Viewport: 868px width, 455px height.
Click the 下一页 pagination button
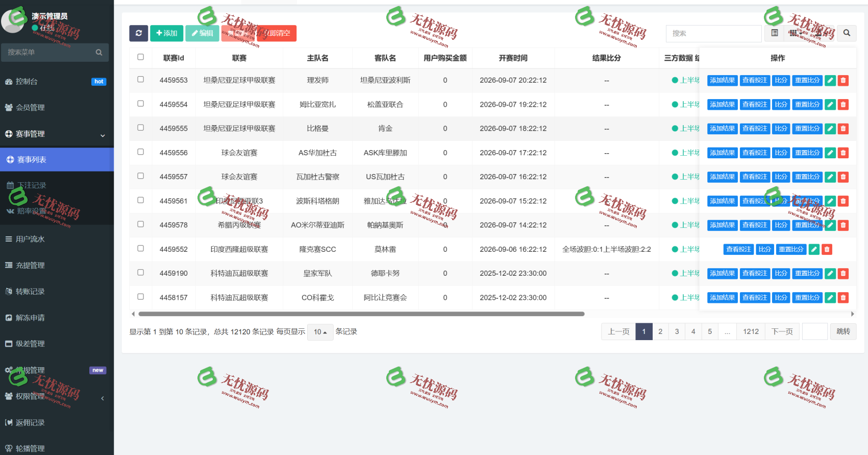point(782,332)
